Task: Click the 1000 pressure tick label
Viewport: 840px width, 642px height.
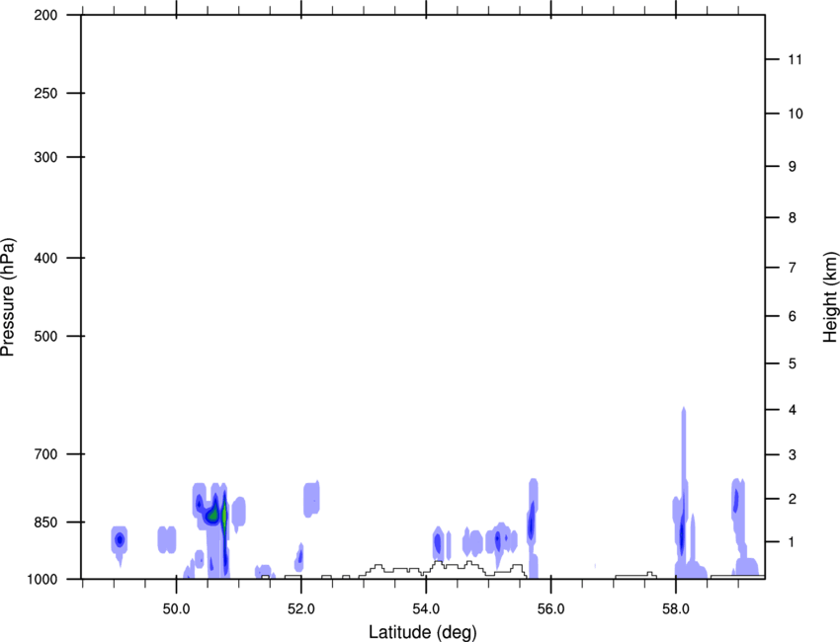Action: click(42, 579)
